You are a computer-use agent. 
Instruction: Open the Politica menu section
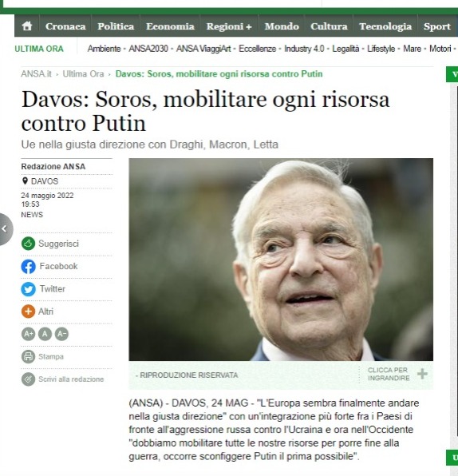tap(116, 26)
